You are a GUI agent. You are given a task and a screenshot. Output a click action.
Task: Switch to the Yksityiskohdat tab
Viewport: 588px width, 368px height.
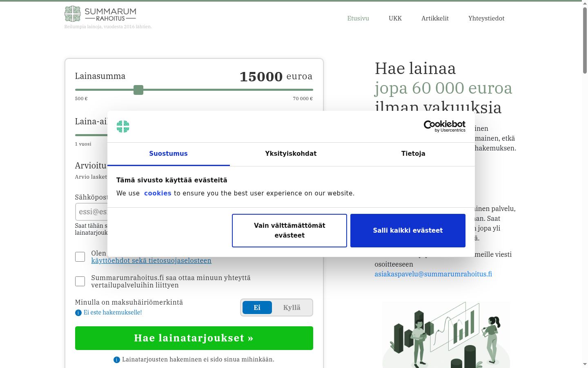point(291,154)
